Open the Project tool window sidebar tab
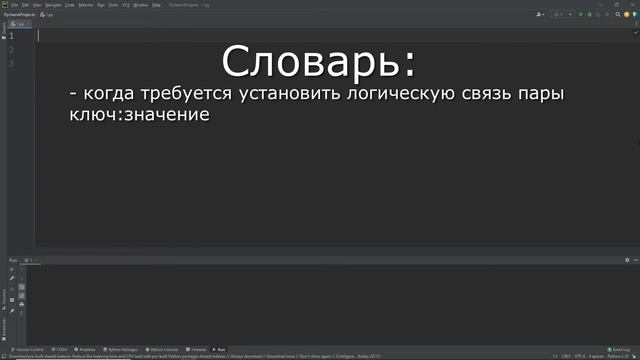 click(4, 31)
